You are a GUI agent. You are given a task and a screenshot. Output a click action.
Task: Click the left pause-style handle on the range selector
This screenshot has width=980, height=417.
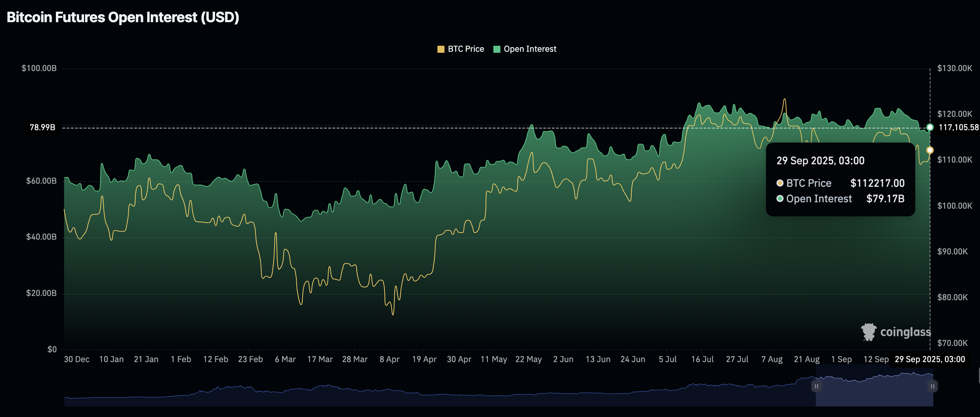coord(816,386)
